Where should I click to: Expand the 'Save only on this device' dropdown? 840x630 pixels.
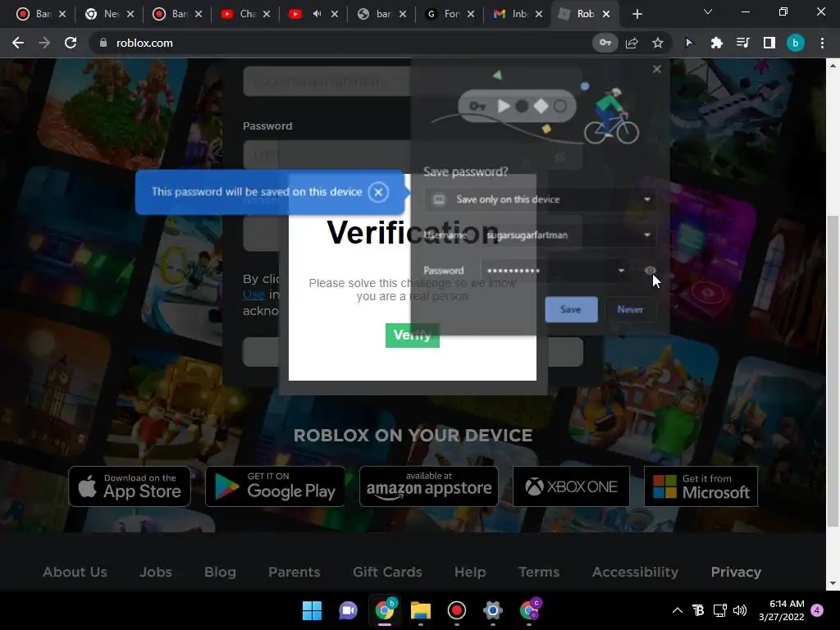pos(540,199)
